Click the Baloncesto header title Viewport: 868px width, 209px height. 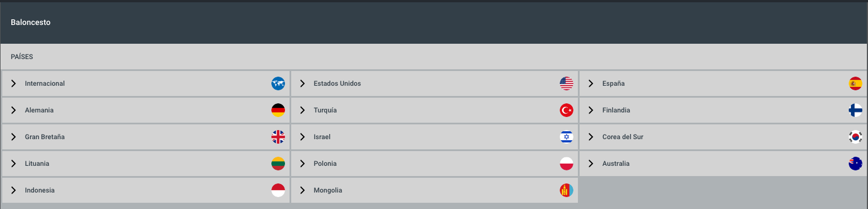click(31, 23)
